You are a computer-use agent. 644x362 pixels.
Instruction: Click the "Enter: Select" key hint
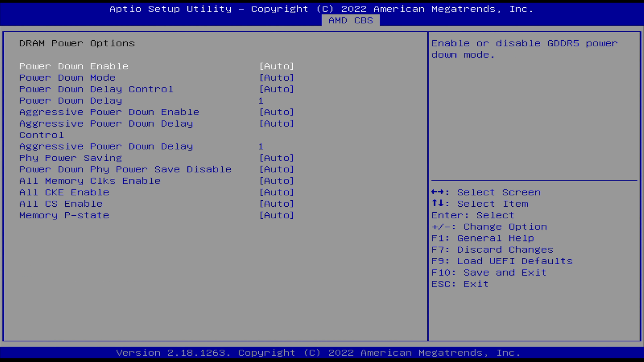(x=473, y=216)
